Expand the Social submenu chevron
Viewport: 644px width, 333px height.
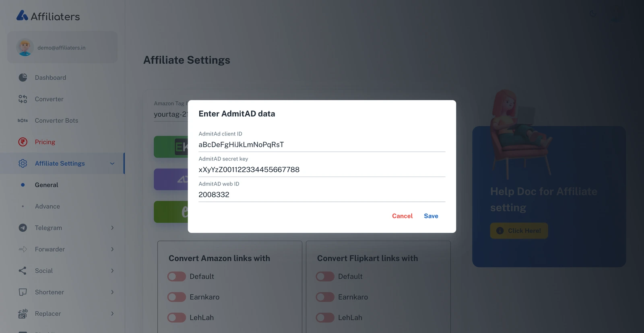pyautogui.click(x=112, y=271)
